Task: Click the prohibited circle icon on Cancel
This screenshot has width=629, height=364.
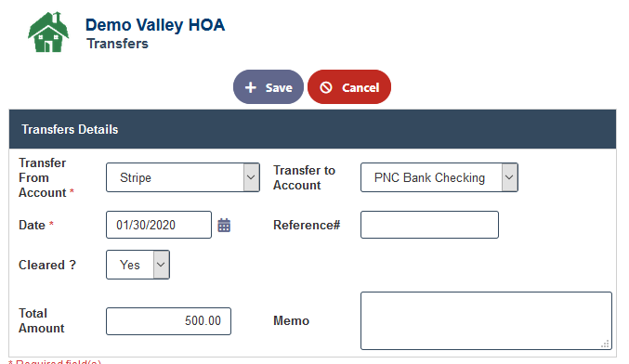Action: click(326, 87)
